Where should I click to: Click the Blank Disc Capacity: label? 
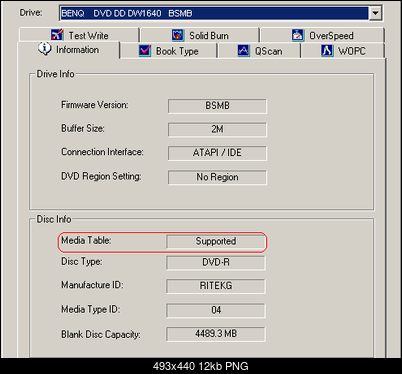click(100, 334)
